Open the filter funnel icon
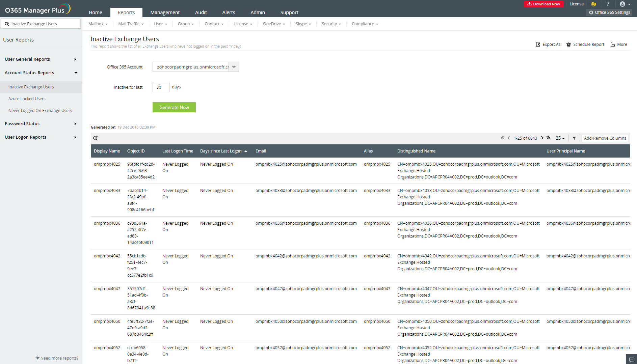Image resolution: width=637 pixels, height=364 pixels. [574, 138]
